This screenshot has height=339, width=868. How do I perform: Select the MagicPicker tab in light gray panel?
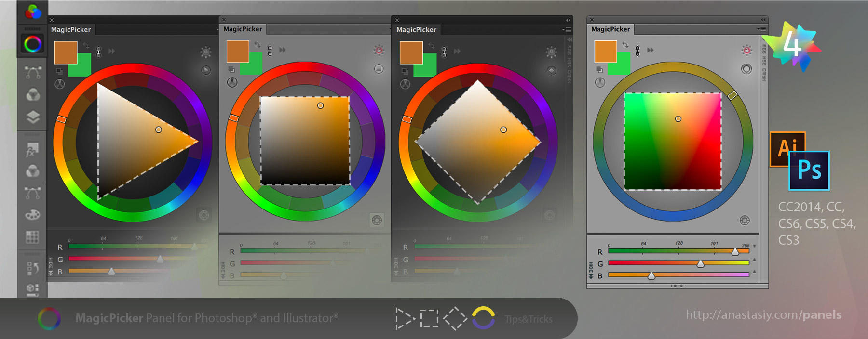pyautogui.click(x=610, y=29)
